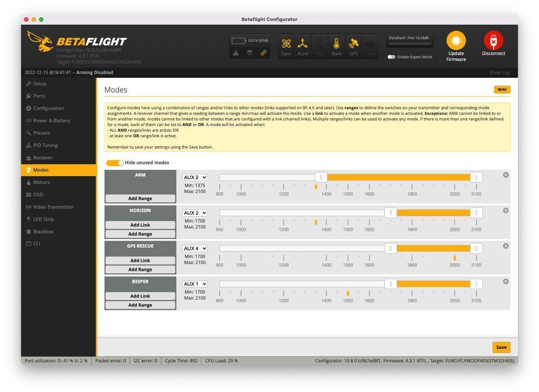Open the Motors tab
539x392 pixels.
point(58,182)
